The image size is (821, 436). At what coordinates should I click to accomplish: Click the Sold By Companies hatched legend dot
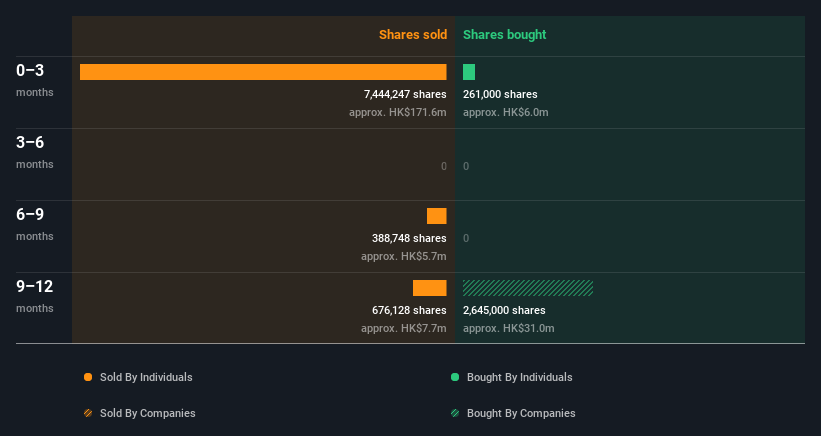[88, 413]
